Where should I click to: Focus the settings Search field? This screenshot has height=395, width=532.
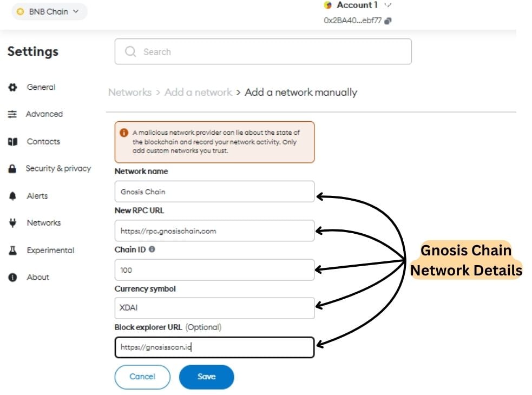click(x=263, y=51)
